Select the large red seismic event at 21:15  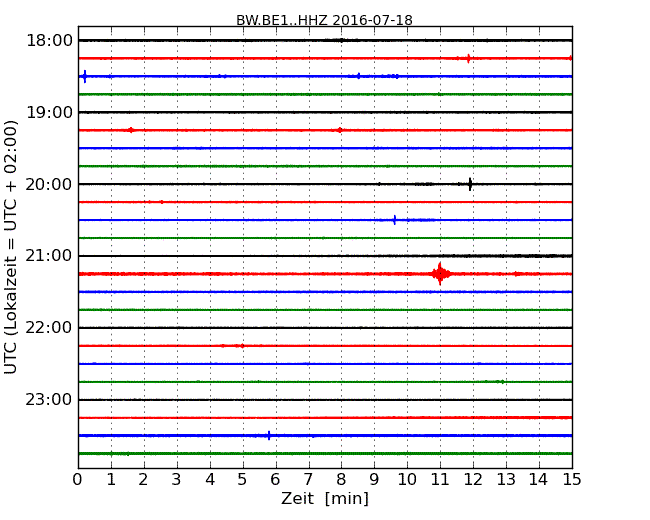pos(440,274)
